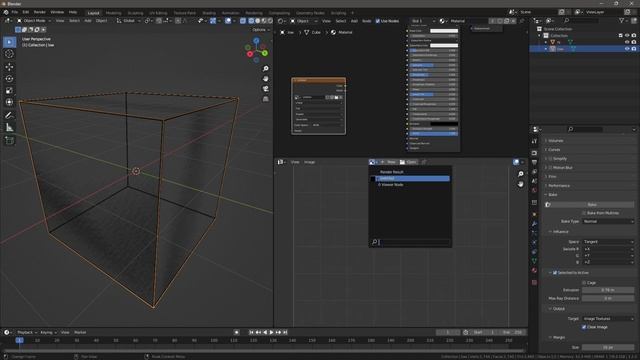640x360 pixels.
Task: Switch perspective/orthographic grid icon in viewport
Action: coord(266,99)
